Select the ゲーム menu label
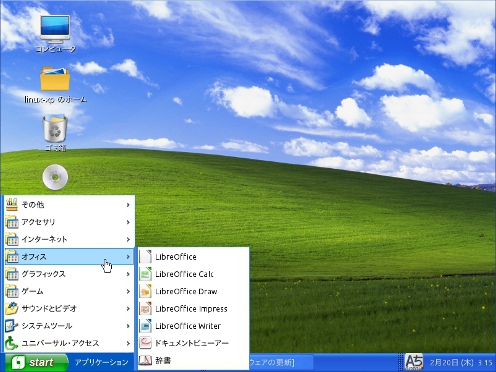The width and height of the screenshot is (496, 372). click(x=32, y=291)
